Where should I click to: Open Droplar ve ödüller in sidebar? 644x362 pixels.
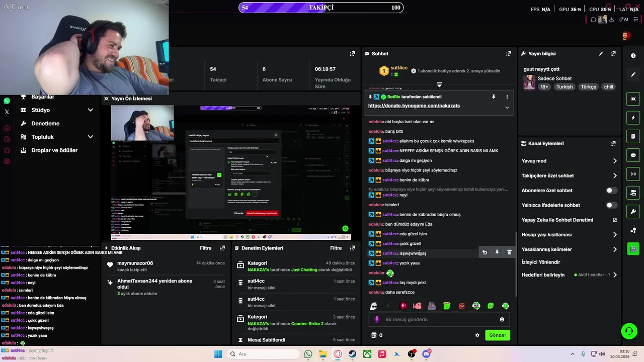pos(54,150)
